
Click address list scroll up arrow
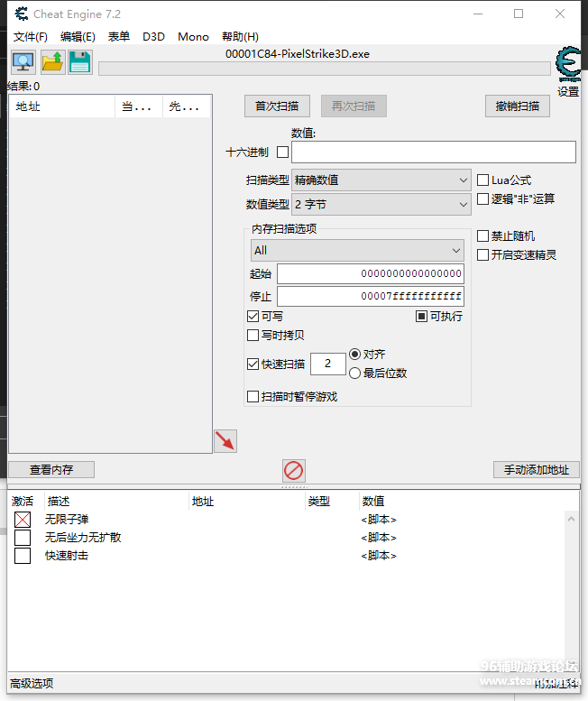coord(571,519)
